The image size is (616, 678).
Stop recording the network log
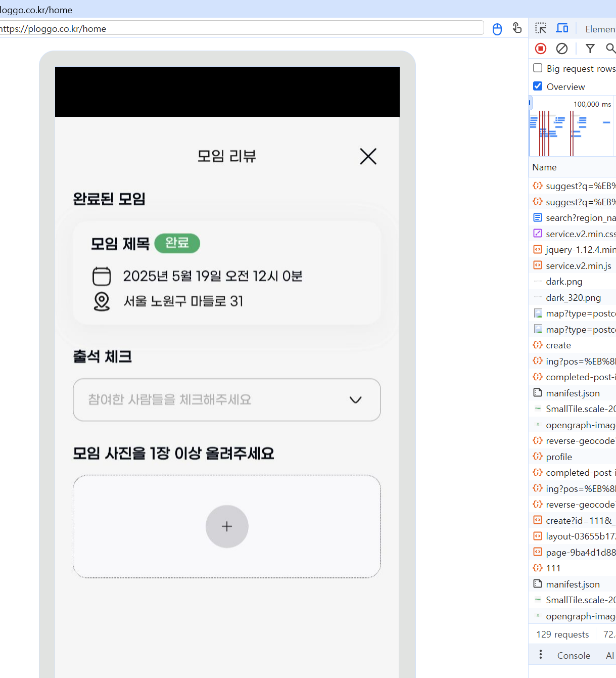click(x=541, y=49)
